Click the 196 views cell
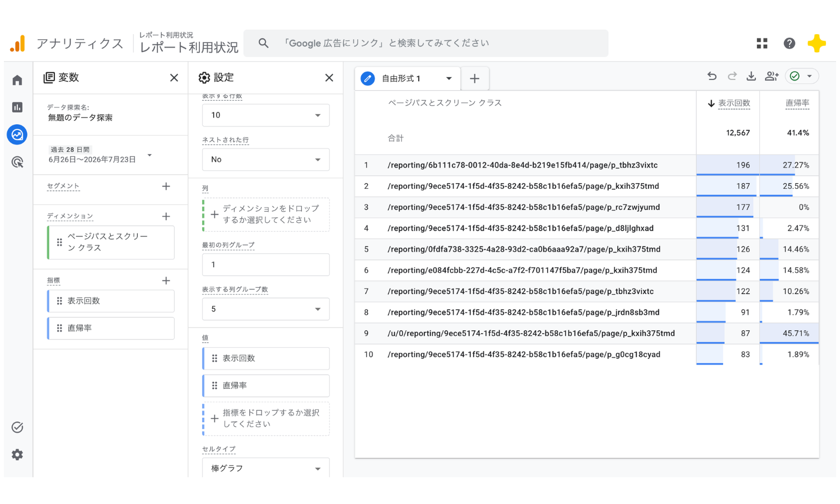The image size is (840, 504). click(x=728, y=165)
